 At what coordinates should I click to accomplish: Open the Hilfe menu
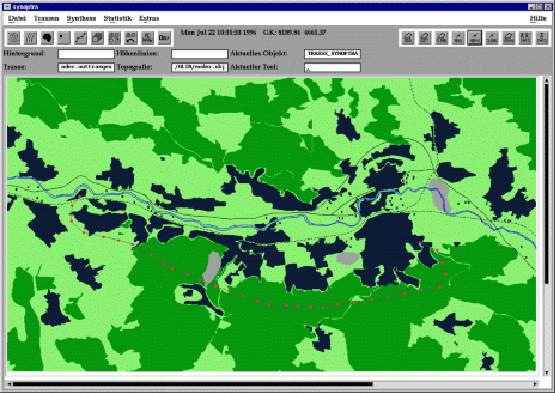pos(538,18)
